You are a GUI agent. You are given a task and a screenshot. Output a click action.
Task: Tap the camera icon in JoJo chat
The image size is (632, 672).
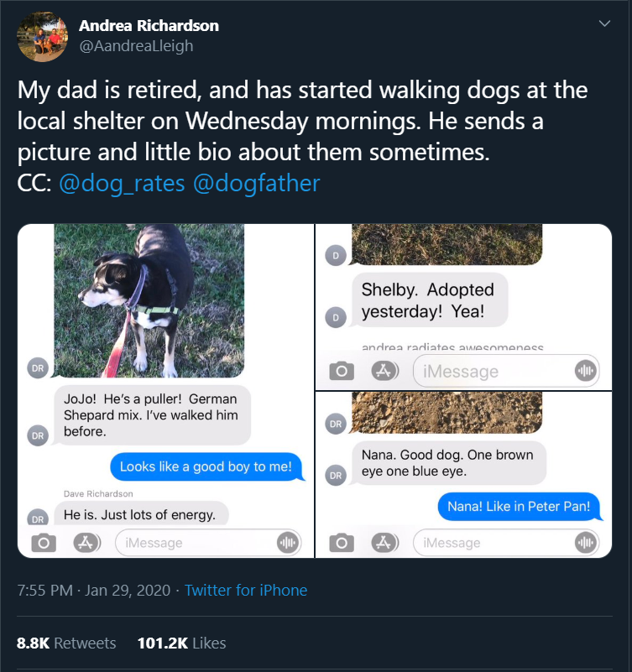point(44,543)
